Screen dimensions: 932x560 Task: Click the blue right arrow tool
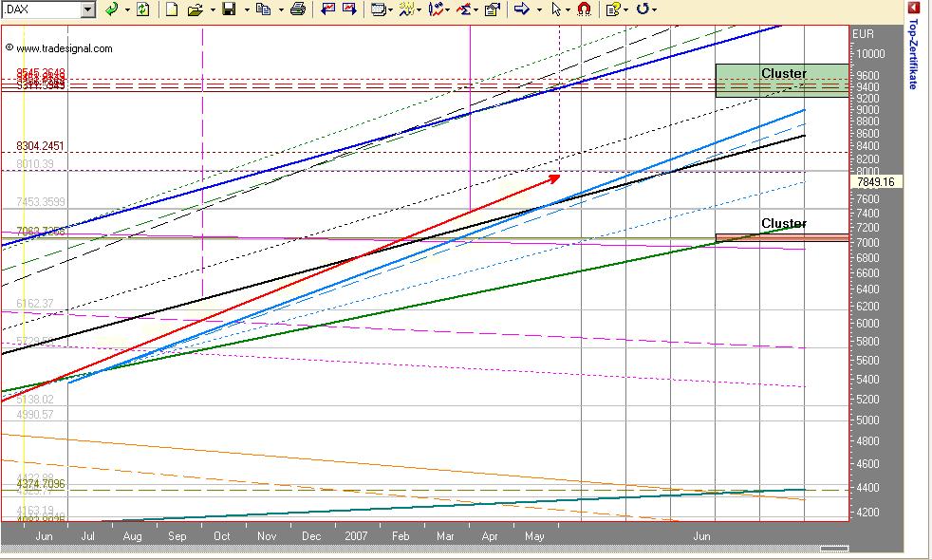(x=521, y=9)
